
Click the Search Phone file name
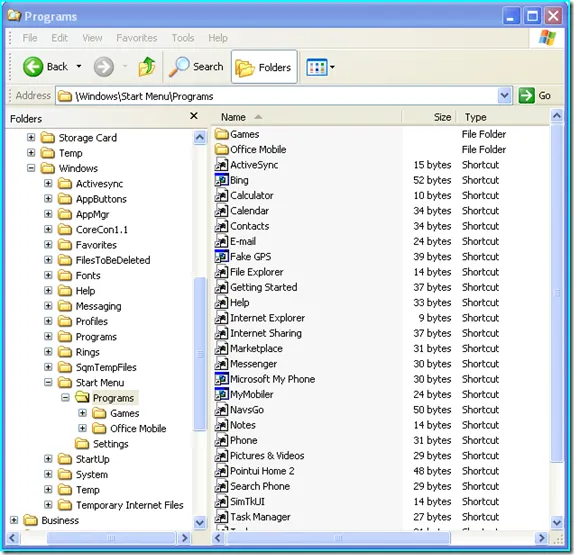260,487
